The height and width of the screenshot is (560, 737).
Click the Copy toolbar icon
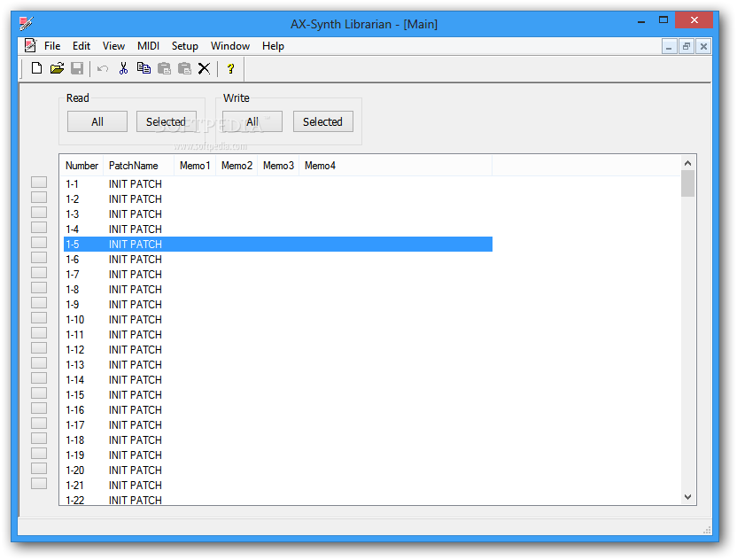point(144,68)
